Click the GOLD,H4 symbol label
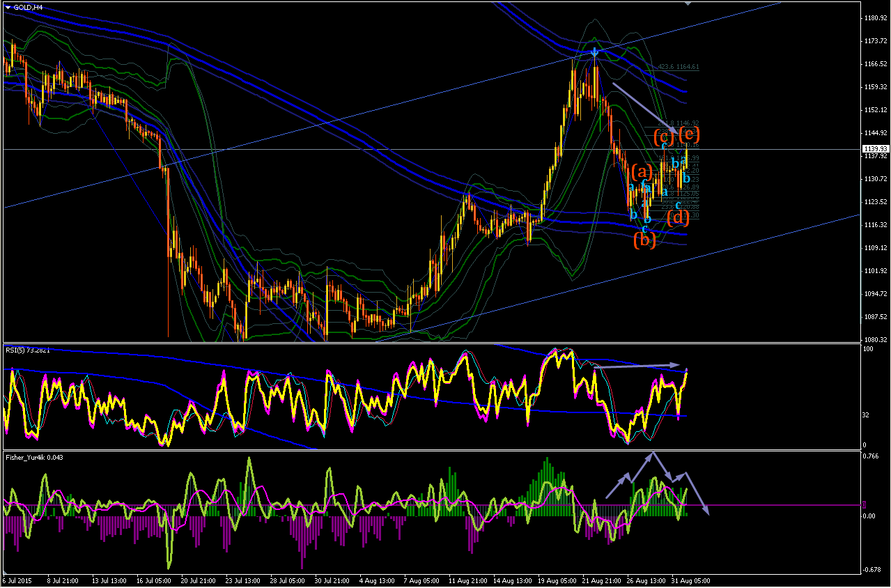 coord(27,7)
